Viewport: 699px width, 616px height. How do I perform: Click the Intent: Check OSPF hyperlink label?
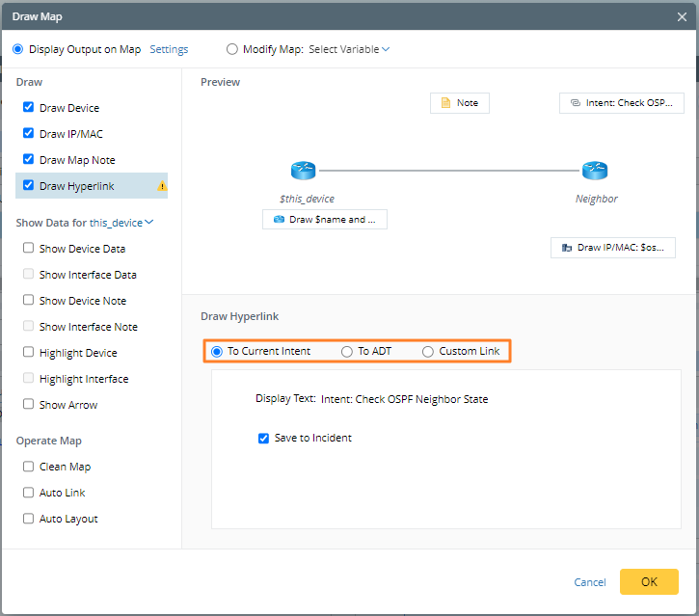(615, 103)
